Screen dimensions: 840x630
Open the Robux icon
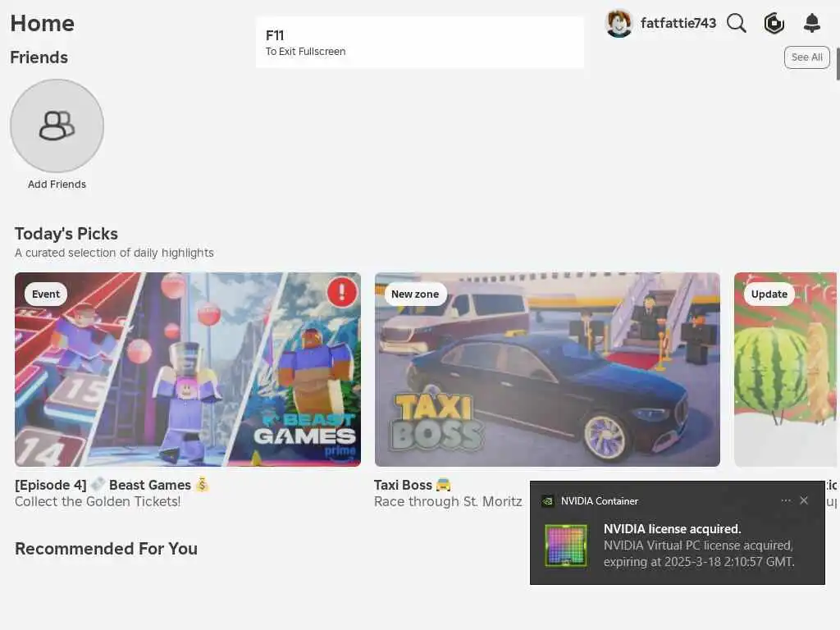pos(774,23)
